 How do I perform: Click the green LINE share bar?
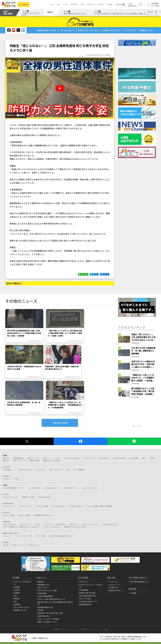[134, 441]
